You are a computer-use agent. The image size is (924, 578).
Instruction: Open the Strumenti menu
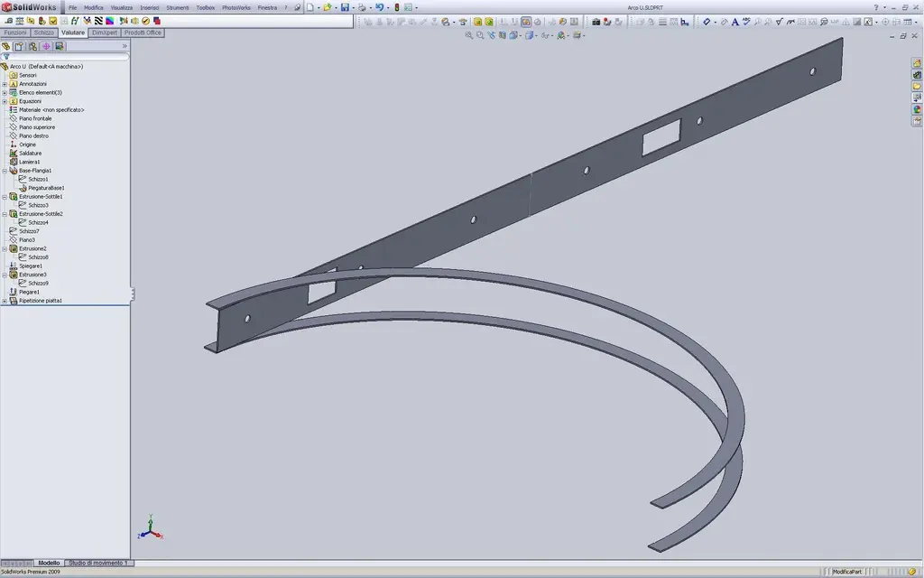pos(178,7)
